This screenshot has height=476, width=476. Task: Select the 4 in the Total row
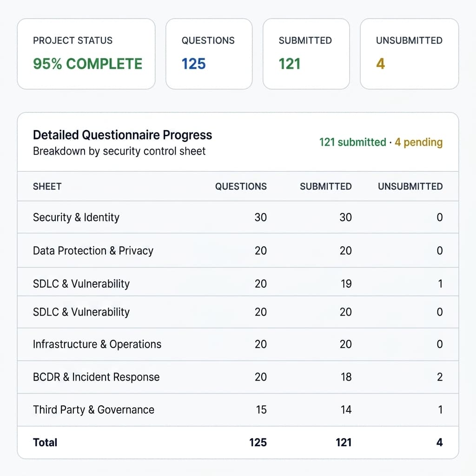[439, 443]
